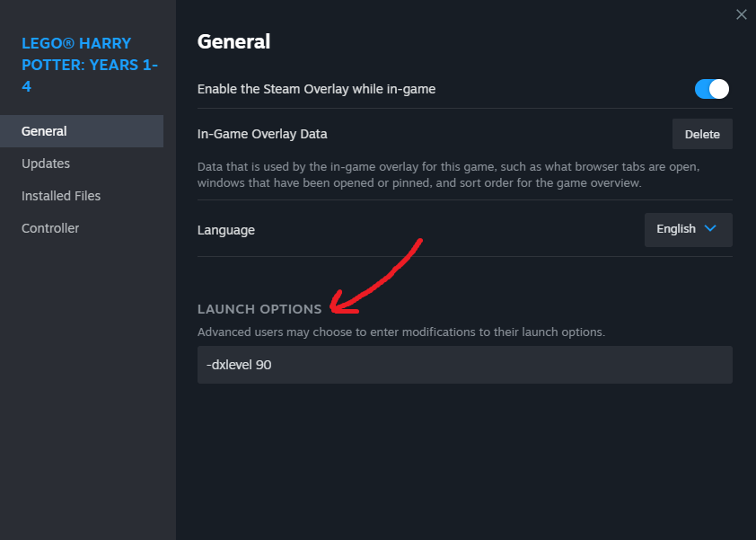The image size is (756, 540).
Task: Click the In-Game Overlay Data label
Action: 262,134
